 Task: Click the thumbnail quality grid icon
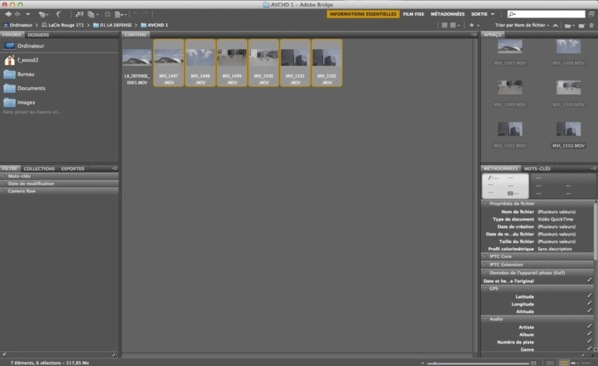tap(444, 25)
